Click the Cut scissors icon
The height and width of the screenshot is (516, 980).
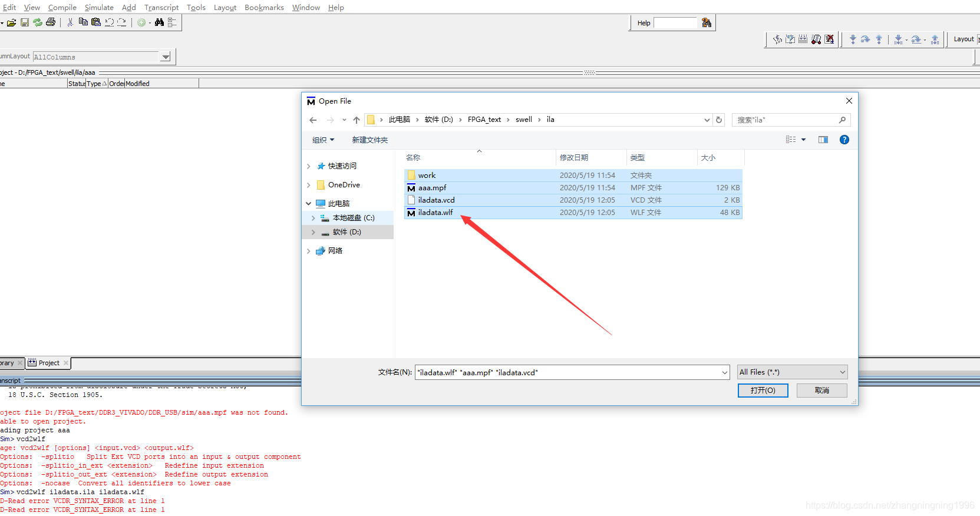70,22
